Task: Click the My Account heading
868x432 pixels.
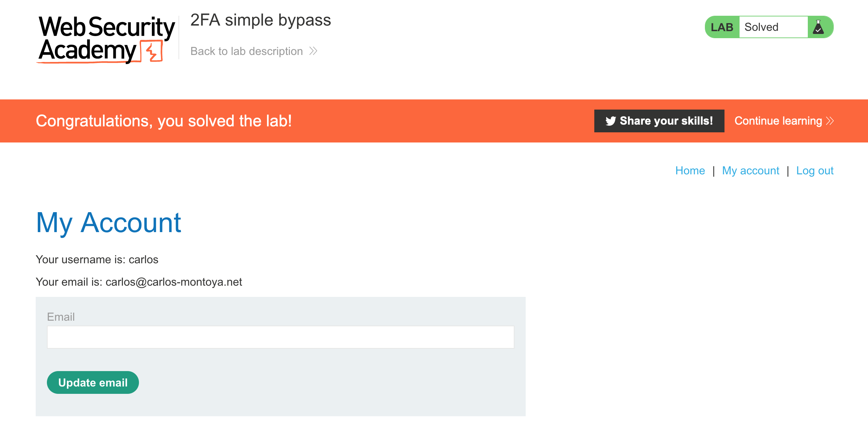Action: tap(108, 223)
